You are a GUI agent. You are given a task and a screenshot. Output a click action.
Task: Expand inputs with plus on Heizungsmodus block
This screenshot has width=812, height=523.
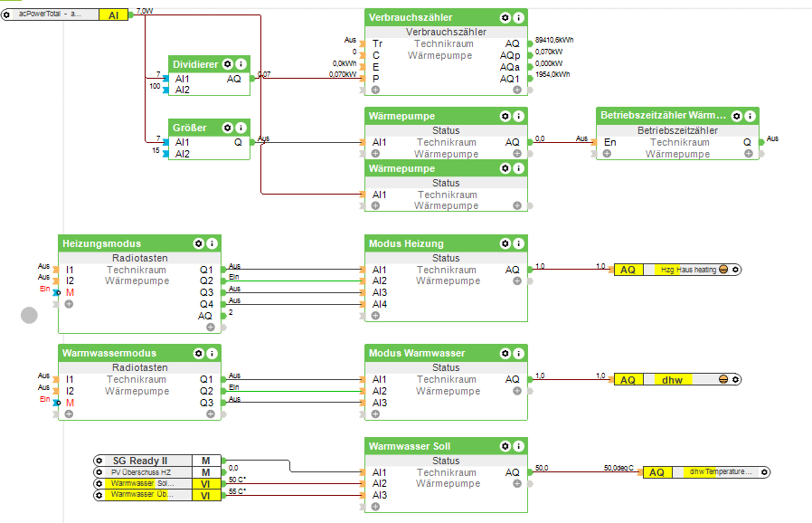[69, 304]
